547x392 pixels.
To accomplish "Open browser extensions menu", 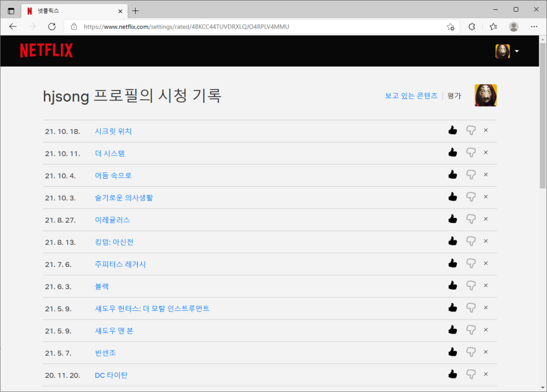I will coord(472,26).
